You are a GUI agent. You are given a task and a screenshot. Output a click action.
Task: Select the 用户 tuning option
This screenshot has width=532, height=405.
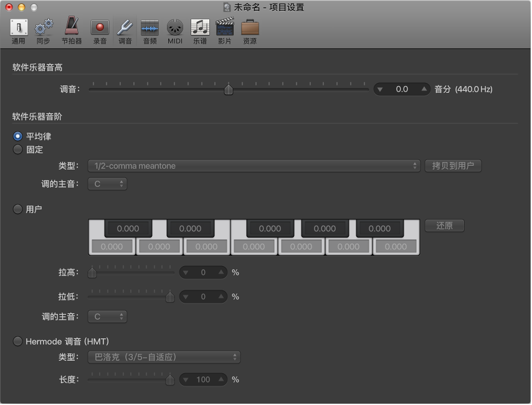[17, 209]
